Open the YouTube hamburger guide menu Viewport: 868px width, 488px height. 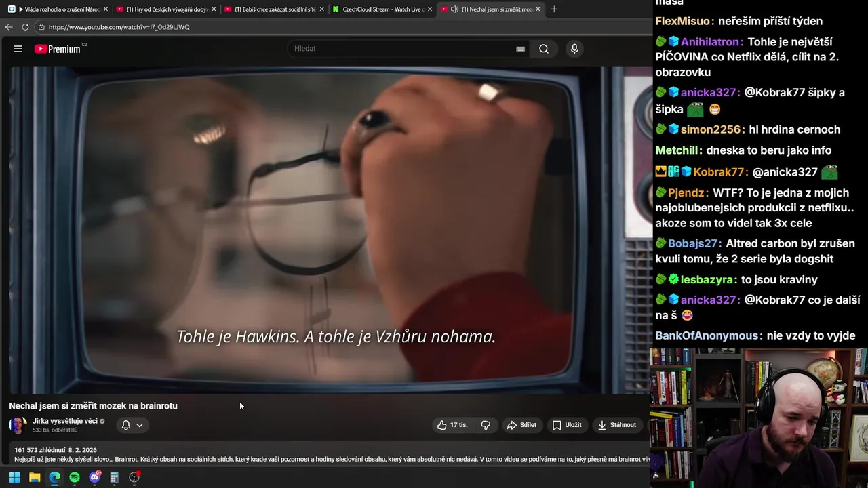pyautogui.click(x=18, y=49)
